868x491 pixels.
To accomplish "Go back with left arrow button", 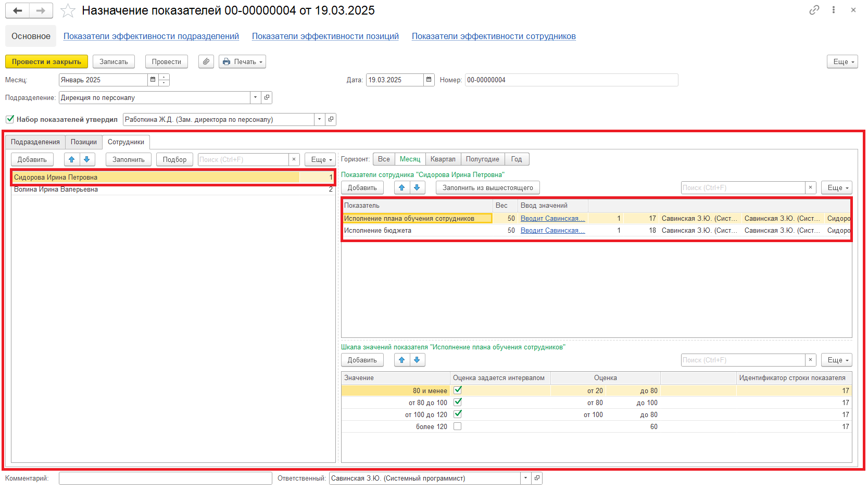I will click(18, 10).
